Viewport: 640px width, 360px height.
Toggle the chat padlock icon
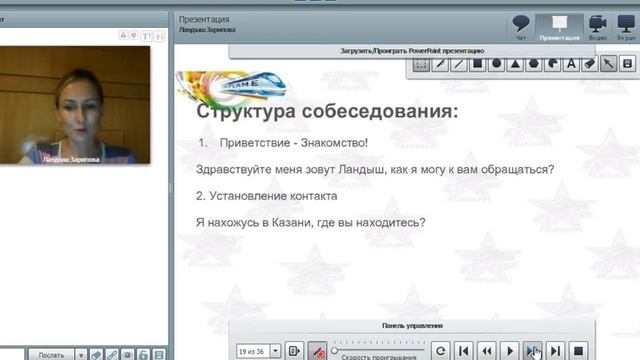(143, 355)
